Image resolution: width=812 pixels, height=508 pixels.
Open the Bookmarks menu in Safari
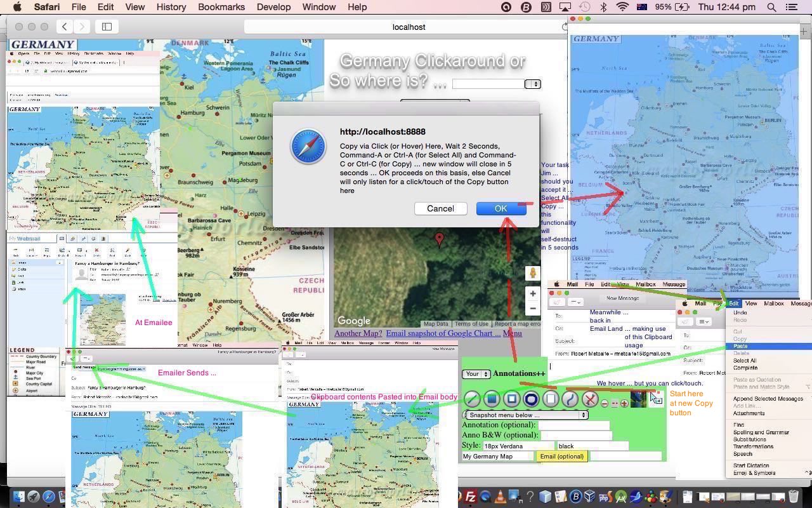pyautogui.click(x=221, y=7)
